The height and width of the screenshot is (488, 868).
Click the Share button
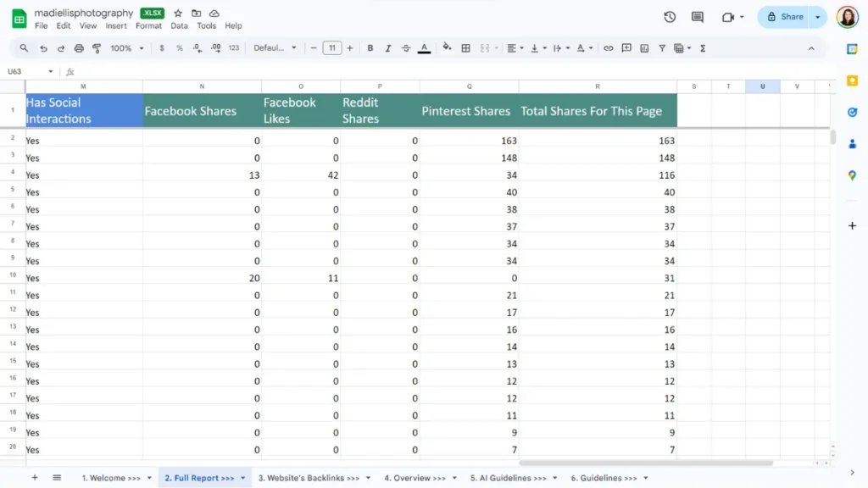tap(785, 17)
